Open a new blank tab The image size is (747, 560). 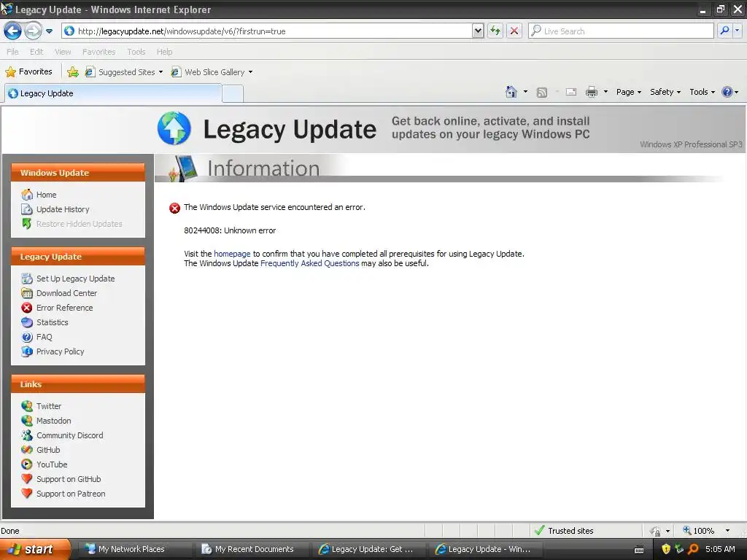(x=233, y=94)
